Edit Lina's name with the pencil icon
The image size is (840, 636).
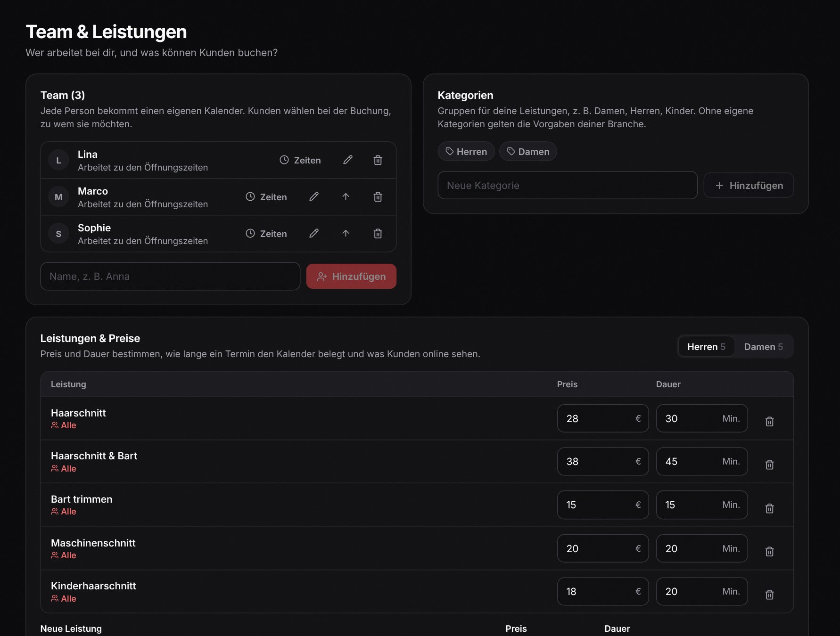pyautogui.click(x=348, y=160)
